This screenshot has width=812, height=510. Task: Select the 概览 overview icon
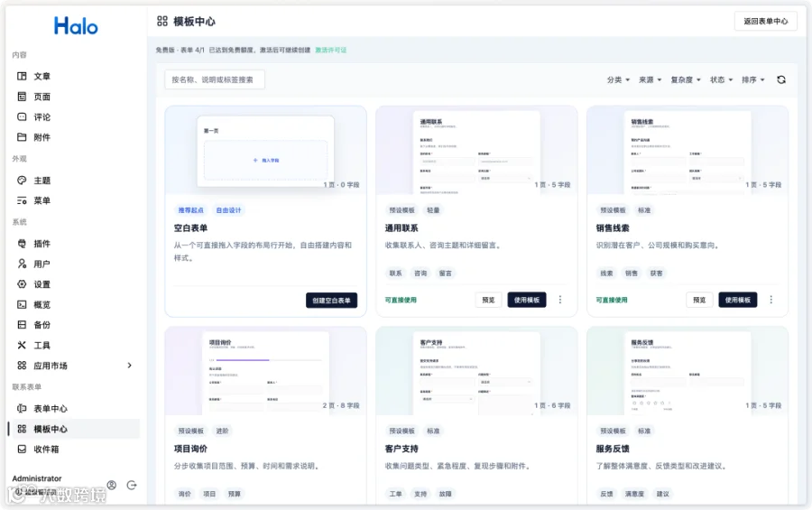coord(22,305)
